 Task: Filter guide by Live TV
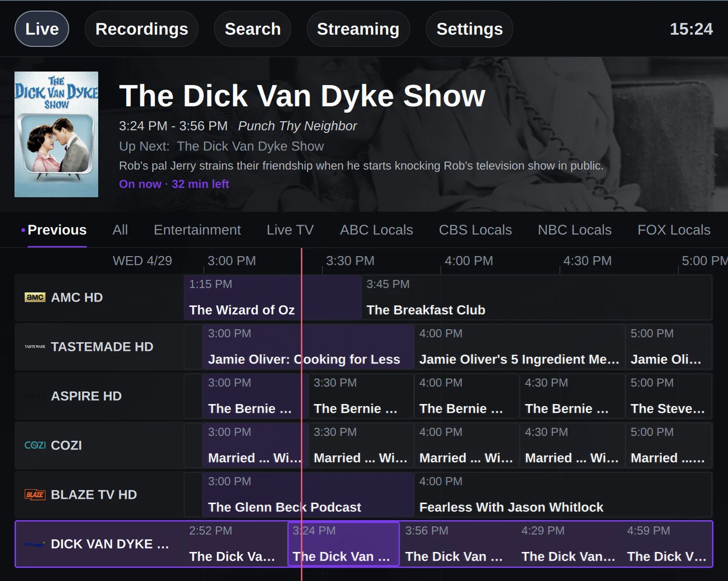290,230
